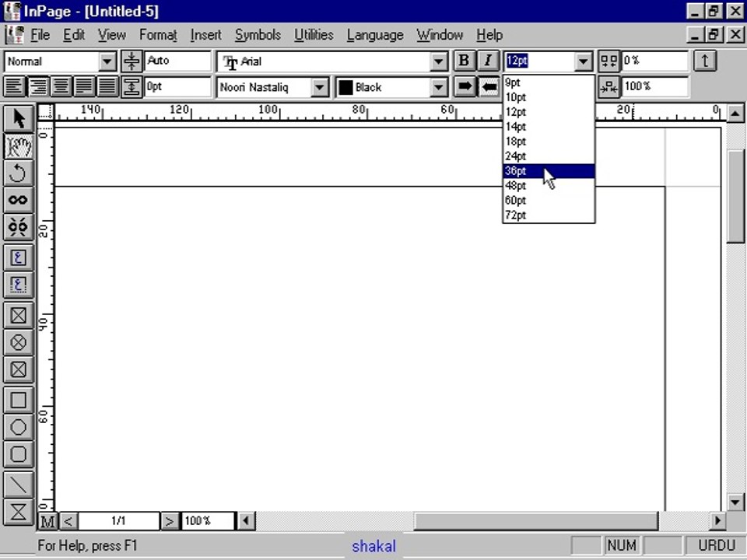Click the master page M button
This screenshot has height=560, width=747.
(47, 521)
